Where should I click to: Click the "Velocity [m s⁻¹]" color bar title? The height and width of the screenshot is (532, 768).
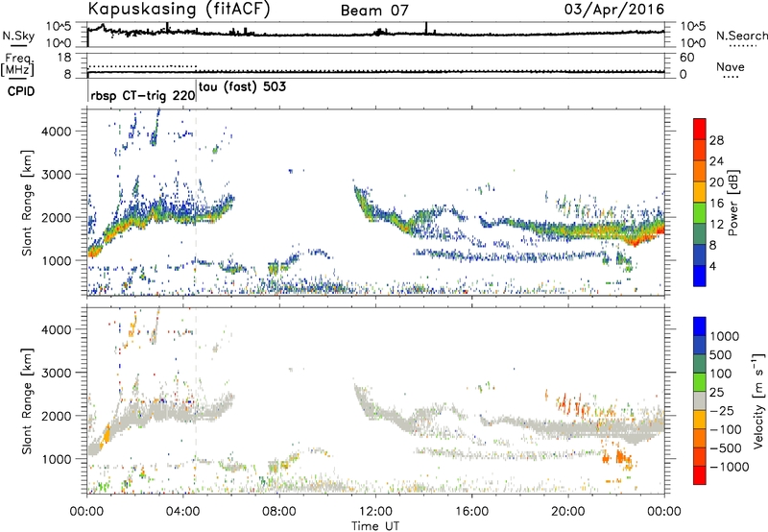pyautogui.click(x=758, y=400)
